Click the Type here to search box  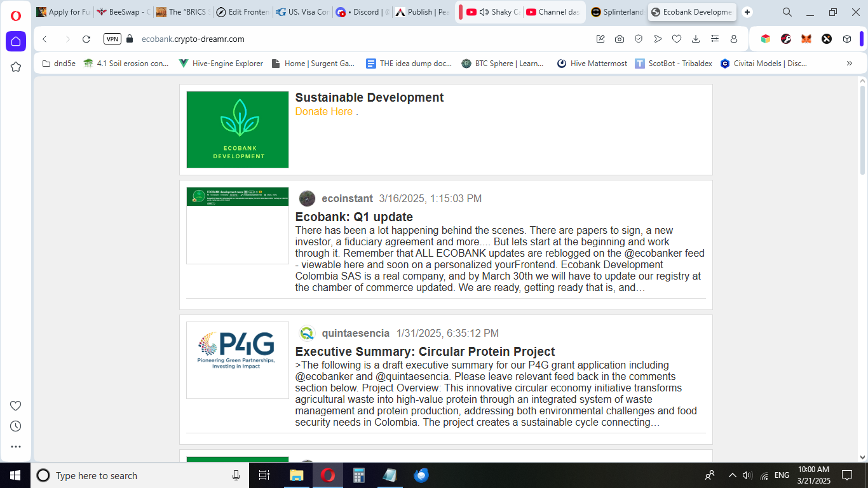pyautogui.click(x=140, y=475)
